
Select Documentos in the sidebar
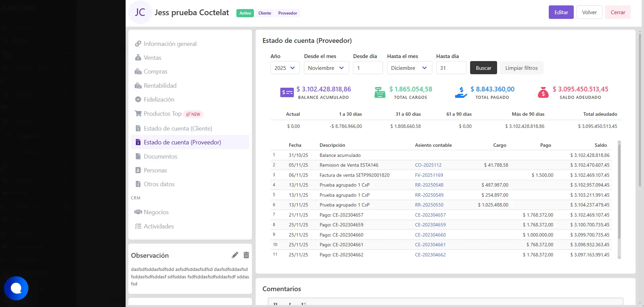(160, 157)
